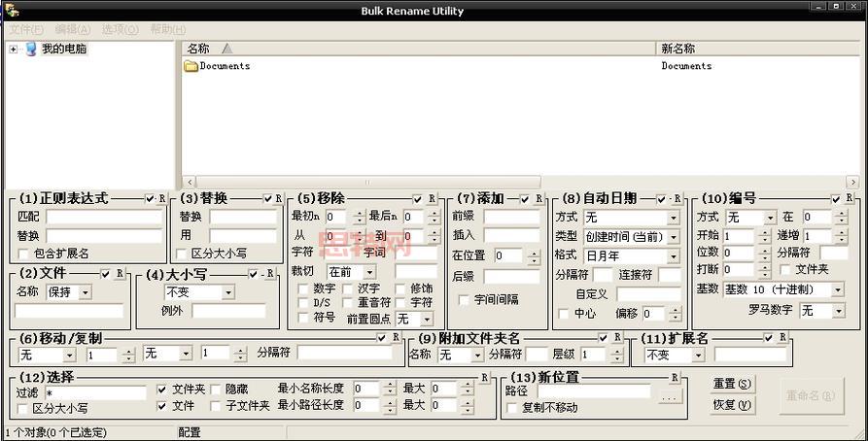Viewport: 868px width, 441px height.
Task: Click the Add panel 前缀 input field
Action: [512, 217]
